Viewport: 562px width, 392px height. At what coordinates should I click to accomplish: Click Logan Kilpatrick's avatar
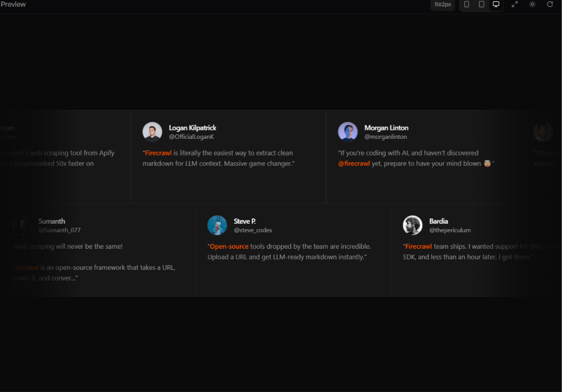[152, 132]
